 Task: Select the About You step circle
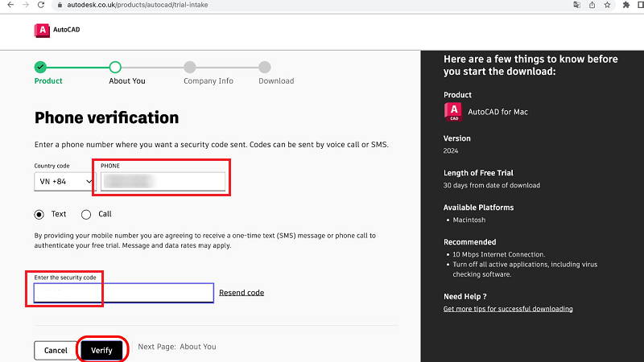pyautogui.click(x=115, y=67)
